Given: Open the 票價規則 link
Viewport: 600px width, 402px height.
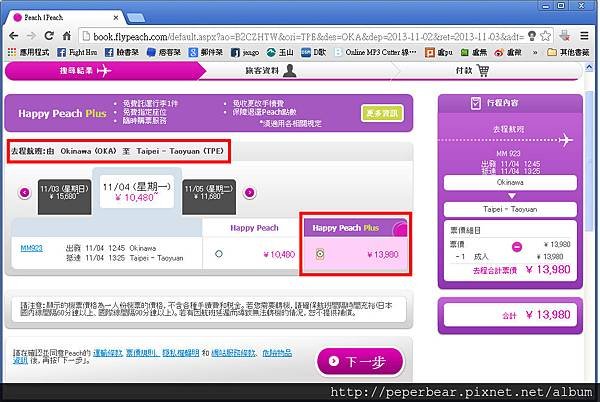Looking at the screenshot, I should 142,353.
